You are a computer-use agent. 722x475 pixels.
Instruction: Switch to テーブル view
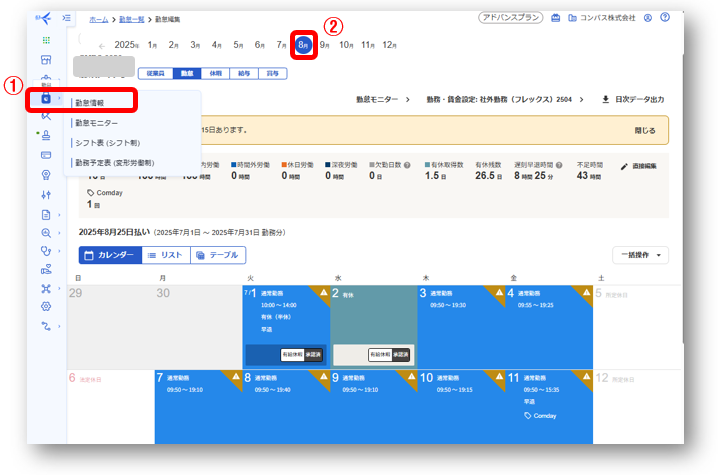click(216, 255)
